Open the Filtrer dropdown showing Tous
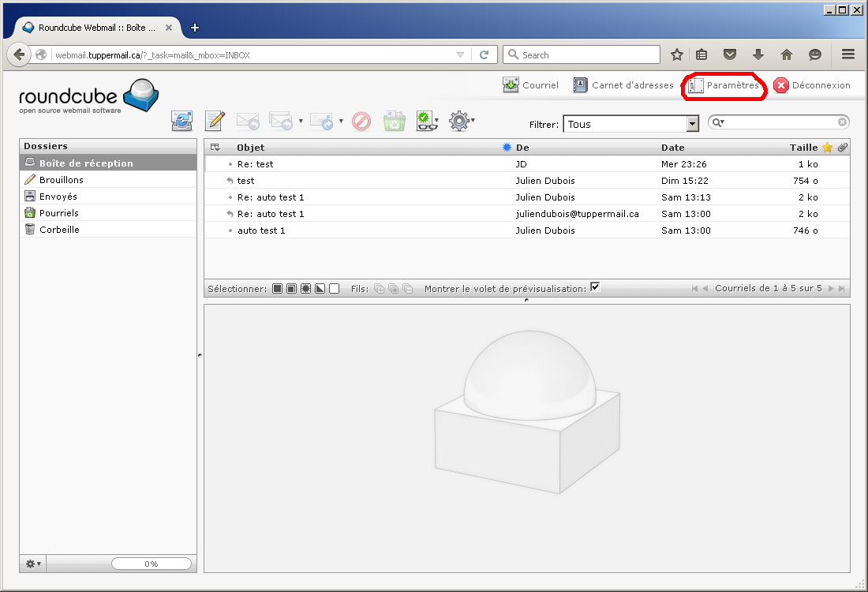 [x=630, y=124]
